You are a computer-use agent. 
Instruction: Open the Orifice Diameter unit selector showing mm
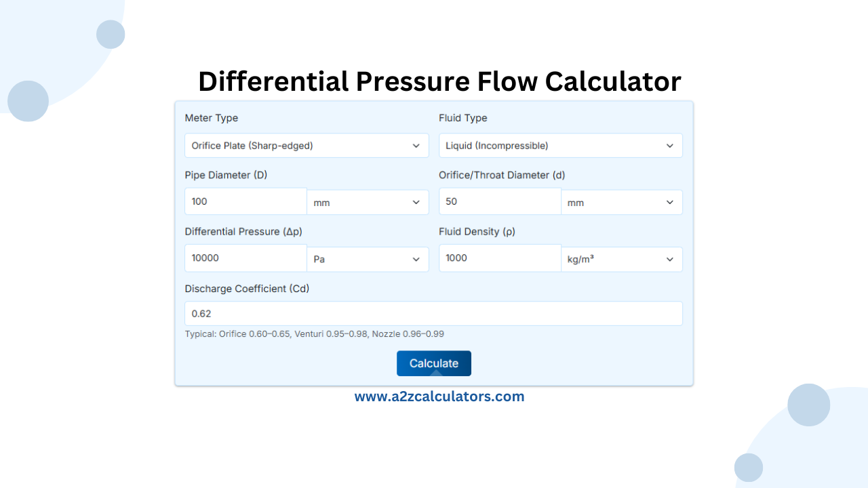(x=622, y=201)
